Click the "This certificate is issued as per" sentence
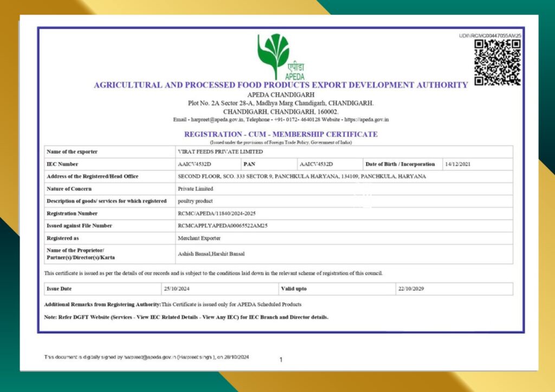Viewport: 555px width, 392px height. pyautogui.click(x=214, y=273)
